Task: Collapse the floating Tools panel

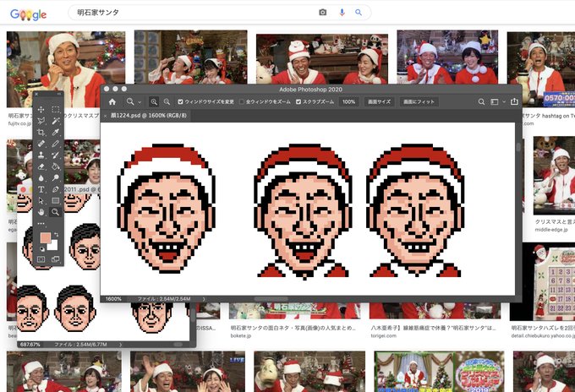Action: tap(60, 94)
